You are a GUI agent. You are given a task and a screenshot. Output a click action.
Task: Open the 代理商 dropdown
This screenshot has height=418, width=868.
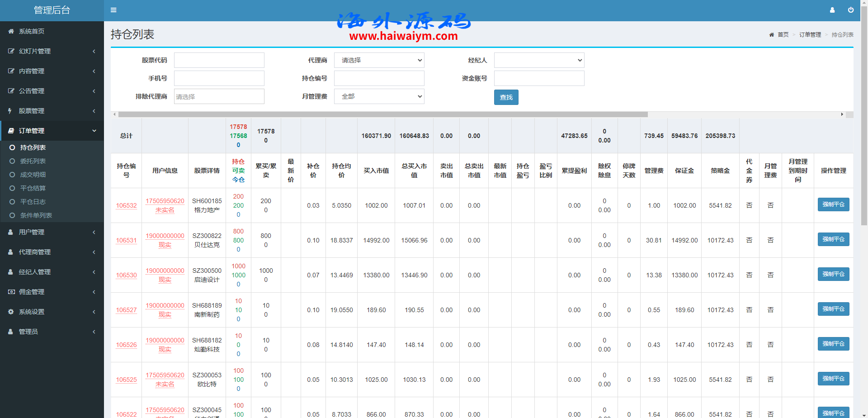pos(379,60)
